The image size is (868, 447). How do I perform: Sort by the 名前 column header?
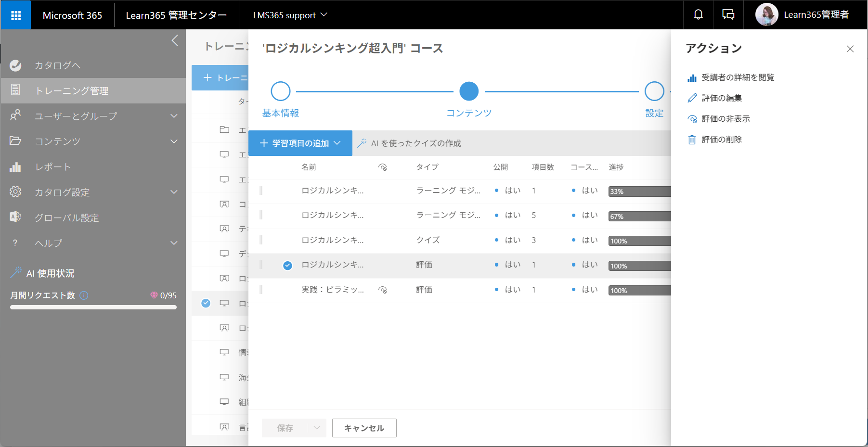pyautogui.click(x=309, y=167)
